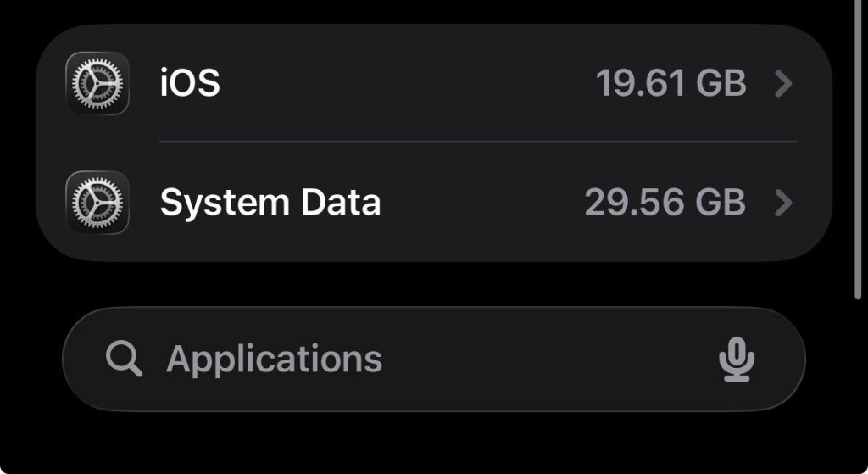
Task: Tap the microphone dictation icon
Action: (737, 360)
